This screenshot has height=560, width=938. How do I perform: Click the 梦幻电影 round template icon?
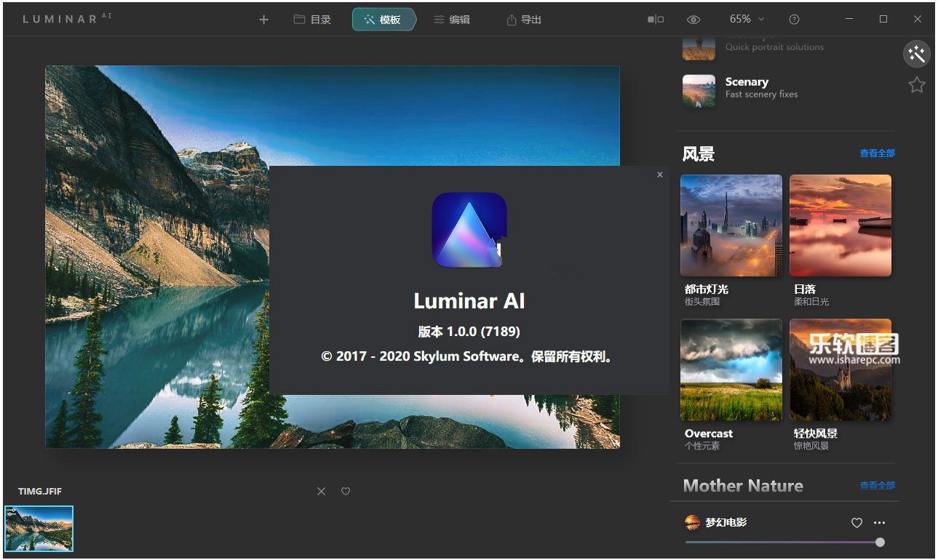point(692,522)
